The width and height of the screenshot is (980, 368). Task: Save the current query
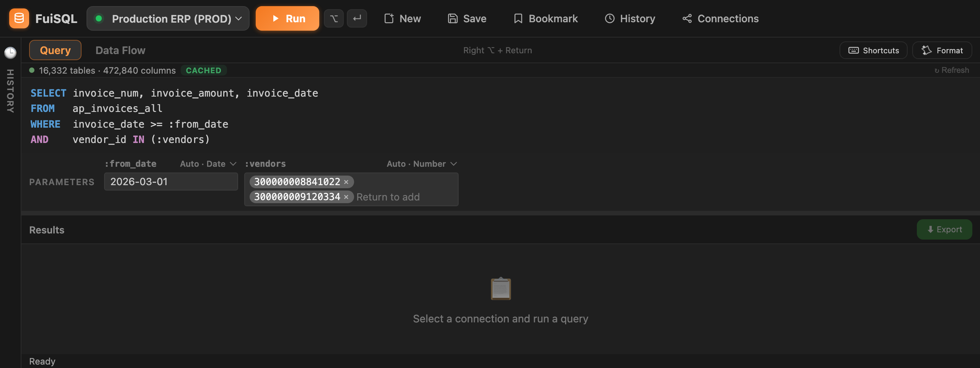467,18
